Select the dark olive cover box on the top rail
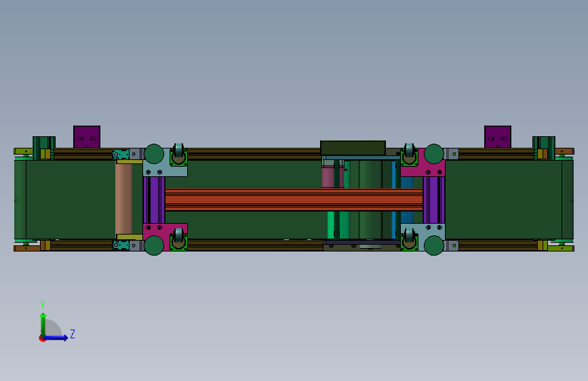 point(353,148)
